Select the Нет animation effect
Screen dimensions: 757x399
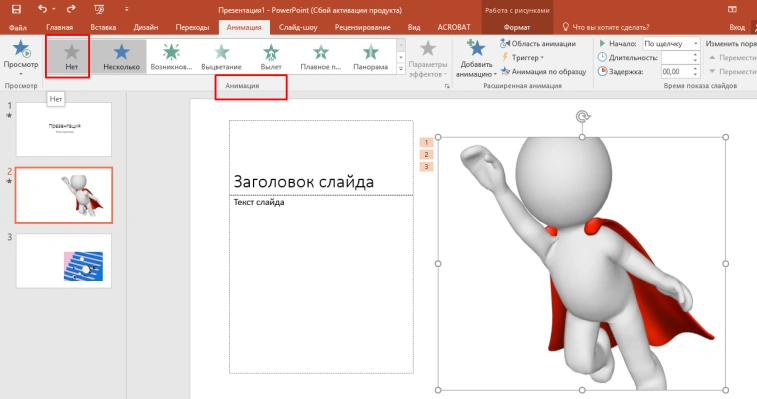[71, 56]
